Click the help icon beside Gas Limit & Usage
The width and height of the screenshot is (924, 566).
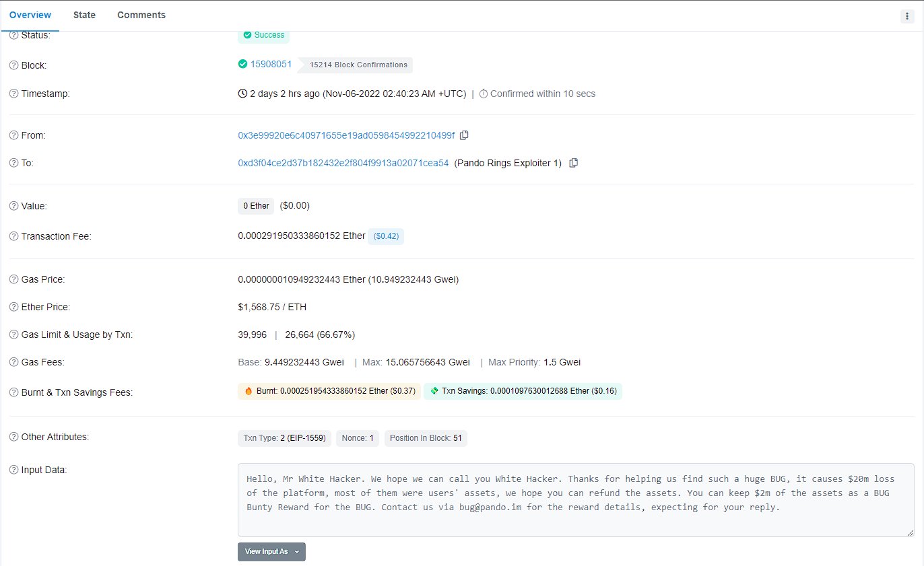pos(13,334)
